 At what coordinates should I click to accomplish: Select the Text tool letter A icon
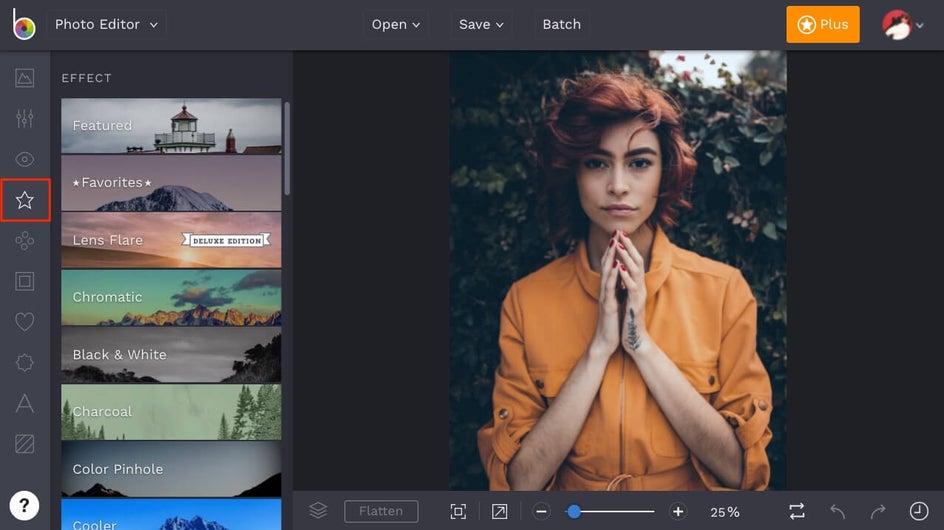tap(25, 403)
